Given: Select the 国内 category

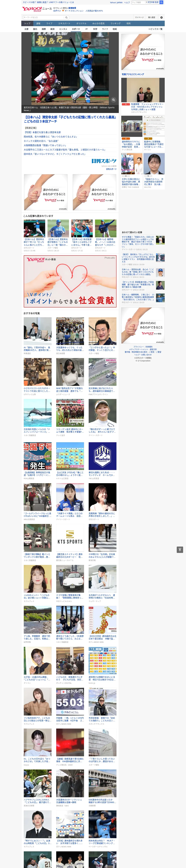Looking at the screenshot, I should 35,29.
